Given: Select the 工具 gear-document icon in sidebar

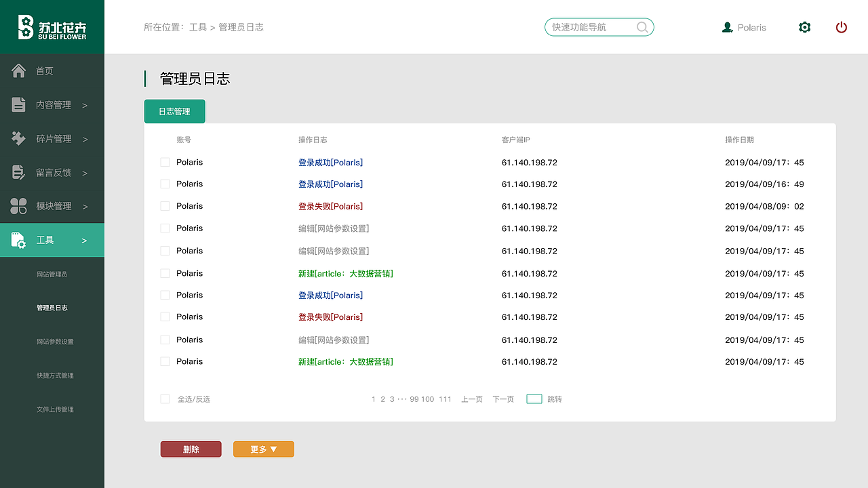Looking at the screenshot, I should click(x=19, y=239).
